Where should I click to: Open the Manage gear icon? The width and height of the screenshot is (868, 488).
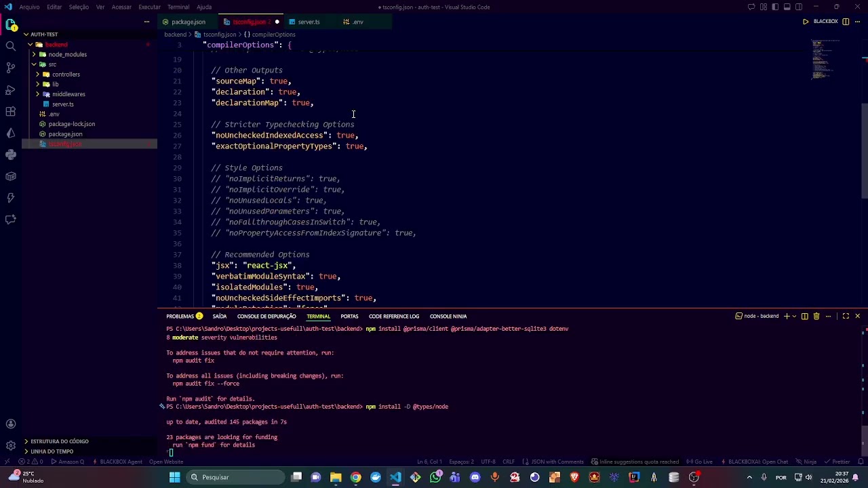coord(10,445)
